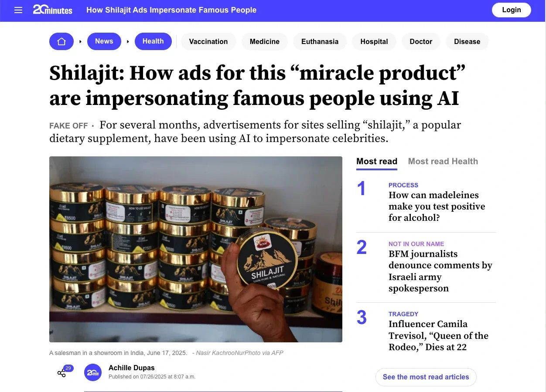Click the author's 20 minutes avatar icon
Screen dimensions: 546x392
pos(93,372)
